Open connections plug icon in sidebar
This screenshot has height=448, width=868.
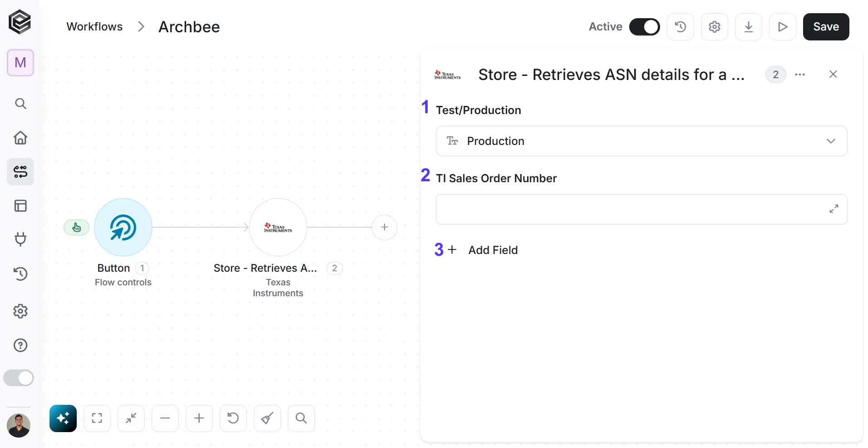(x=20, y=239)
